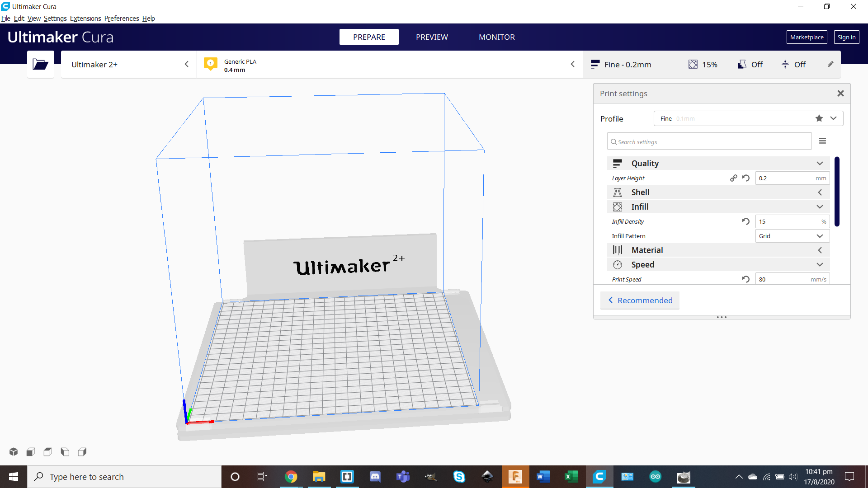Viewport: 868px width, 488px height.
Task: Open Discord from taskbar
Action: pyautogui.click(x=375, y=477)
